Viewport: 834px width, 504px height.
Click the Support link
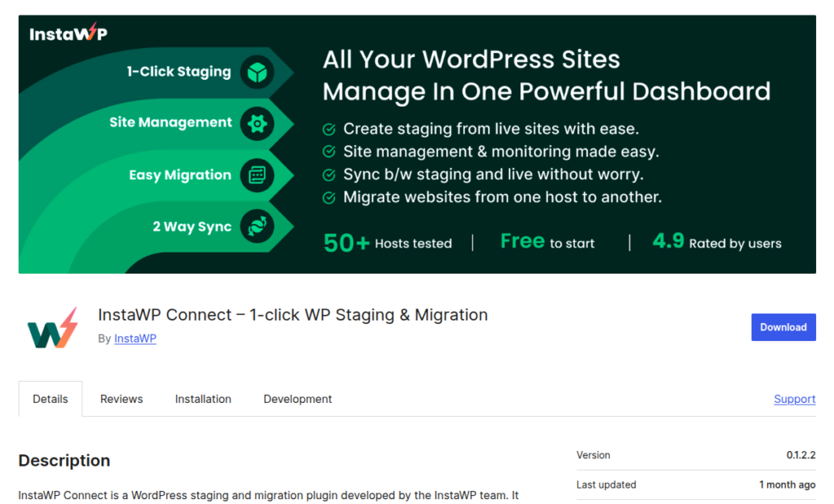[x=794, y=399]
